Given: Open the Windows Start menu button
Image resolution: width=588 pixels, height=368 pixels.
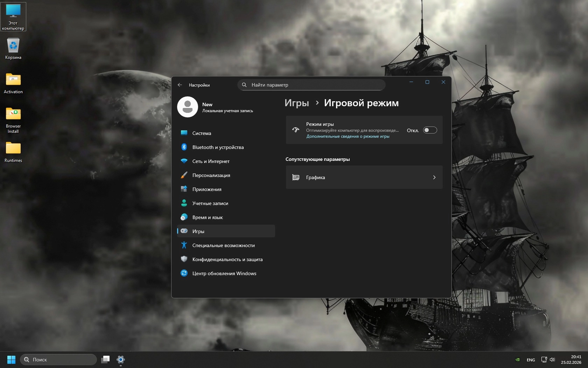Looking at the screenshot, I should pyautogui.click(x=11, y=360).
